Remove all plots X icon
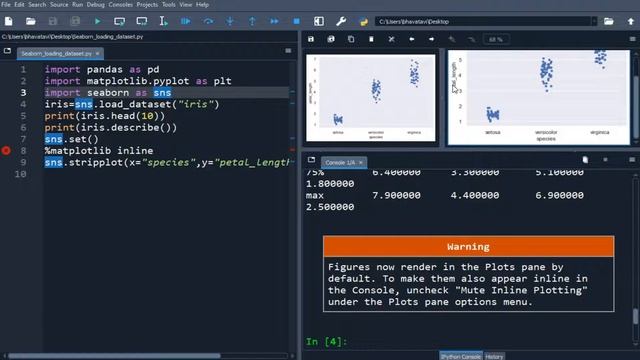This screenshot has height=360, width=640. point(391,39)
